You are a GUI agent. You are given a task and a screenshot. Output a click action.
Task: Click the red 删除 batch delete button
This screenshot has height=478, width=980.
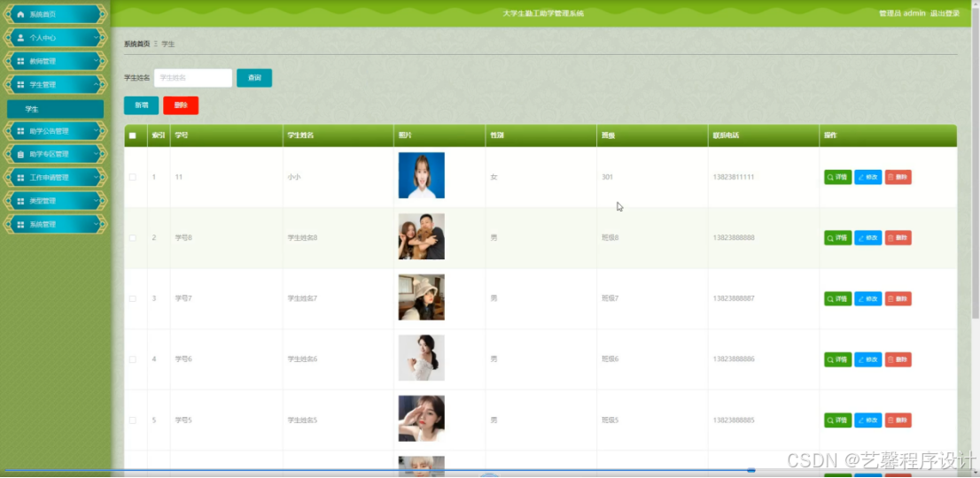click(181, 105)
